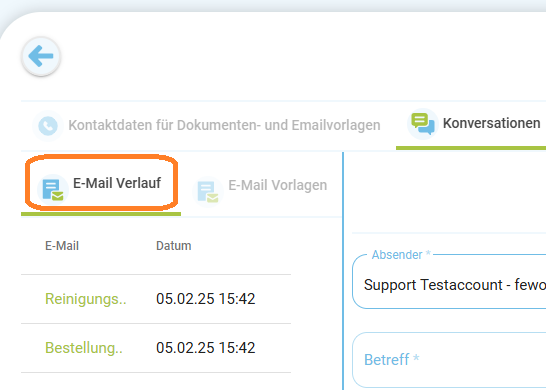Select the 05.02.25 15:42 date in Bestellung.. row
Screen dimensions: 546x390
click(x=205, y=348)
